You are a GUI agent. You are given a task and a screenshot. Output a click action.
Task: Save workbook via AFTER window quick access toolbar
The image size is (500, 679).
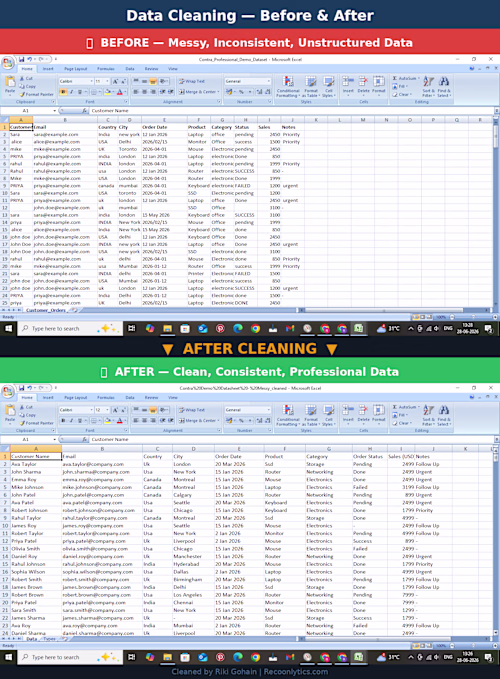pos(21,388)
